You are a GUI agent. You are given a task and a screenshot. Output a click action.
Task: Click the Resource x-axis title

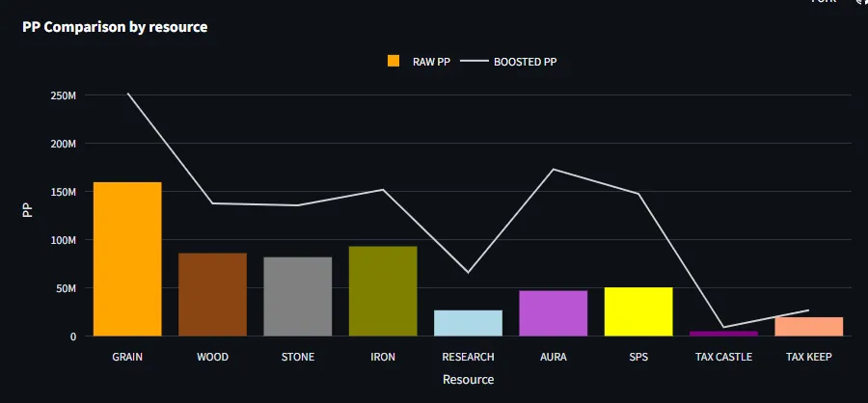pyautogui.click(x=469, y=380)
